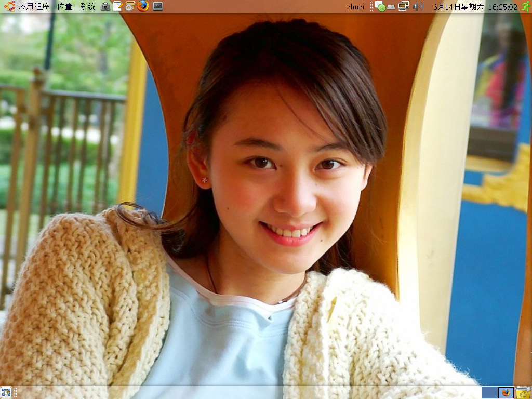This screenshot has width=532, height=399.
Task: Open the 应用程序 menu
Action: 34,6
